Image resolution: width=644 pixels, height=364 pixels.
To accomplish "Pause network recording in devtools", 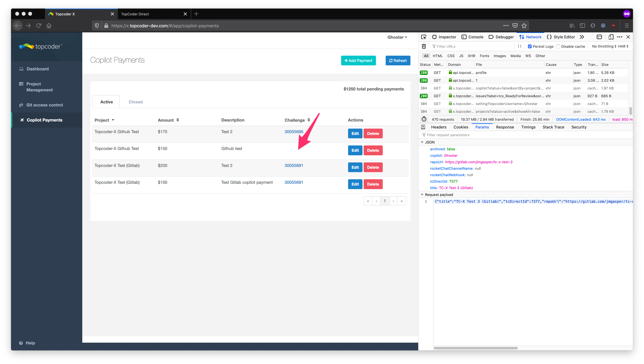I will (x=520, y=46).
